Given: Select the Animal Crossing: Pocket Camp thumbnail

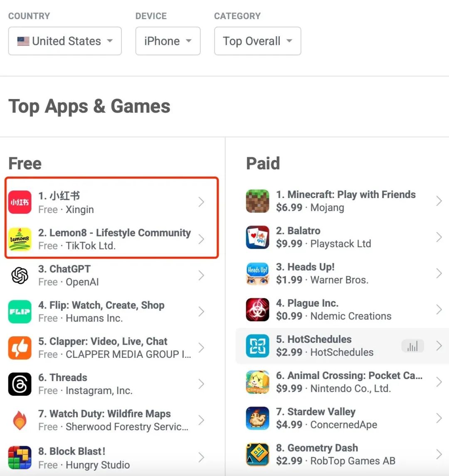Looking at the screenshot, I should point(258,382).
